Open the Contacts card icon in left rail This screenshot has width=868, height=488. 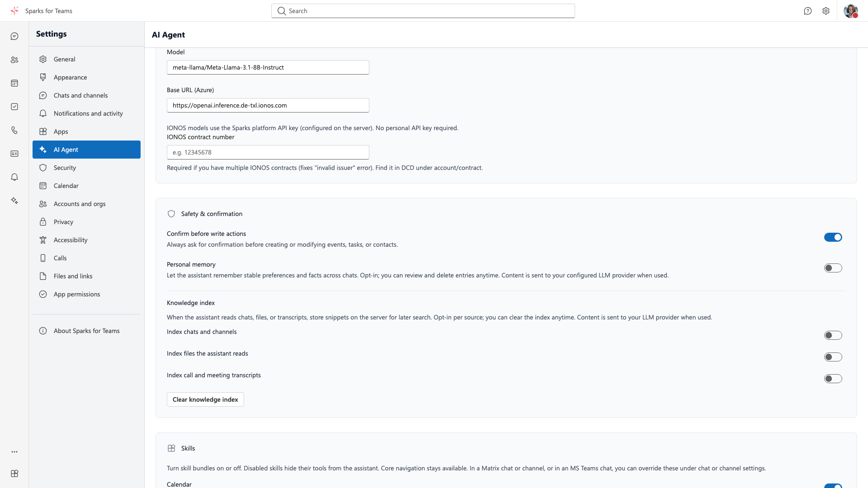(x=14, y=154)
